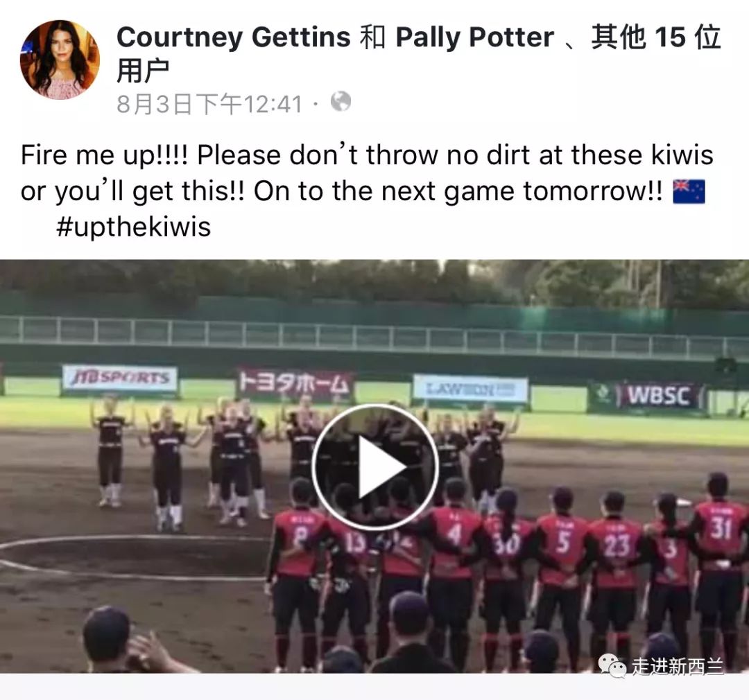Click the "Fire me up!!!!" post text
Image resolution: width=749 pixels, height=700 pixels.
pos(105,155)
